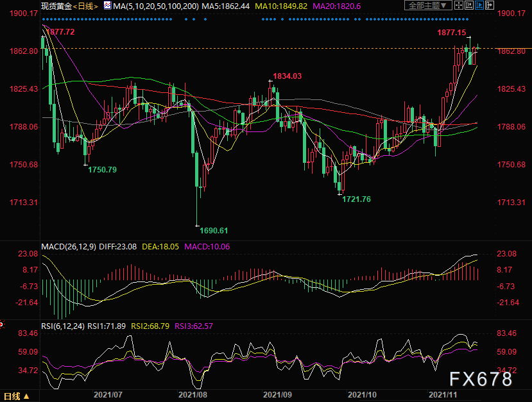Click the MACD left axis -21.64 value
Image resolution: width=532 pixels, height=402 pixels.
click(27, 302)
